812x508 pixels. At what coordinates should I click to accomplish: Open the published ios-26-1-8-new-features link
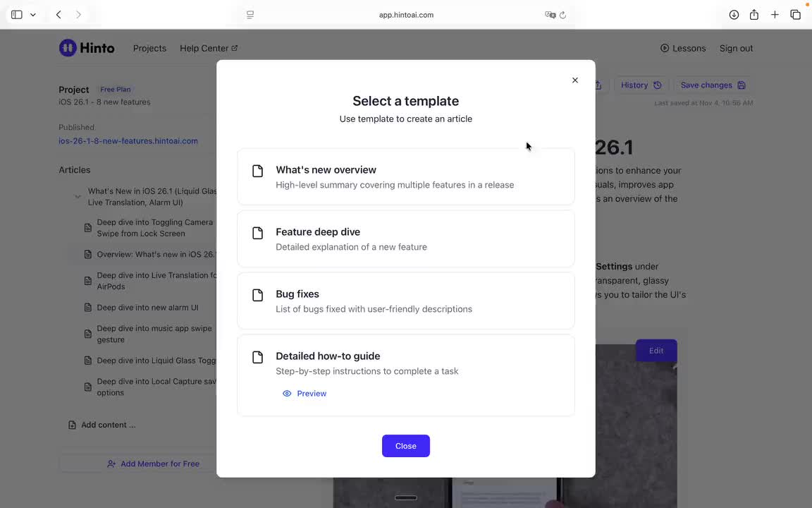[128, 141]
